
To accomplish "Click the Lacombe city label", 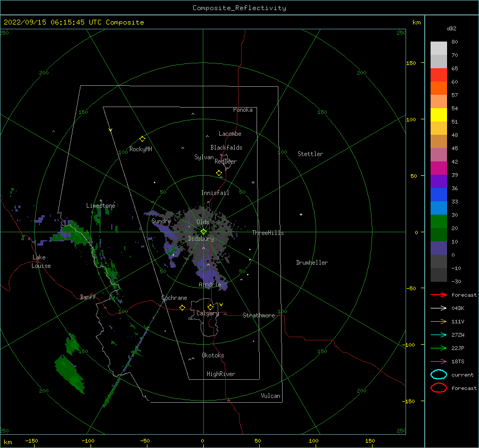I will pyautogui.click(x=230, y=134).
